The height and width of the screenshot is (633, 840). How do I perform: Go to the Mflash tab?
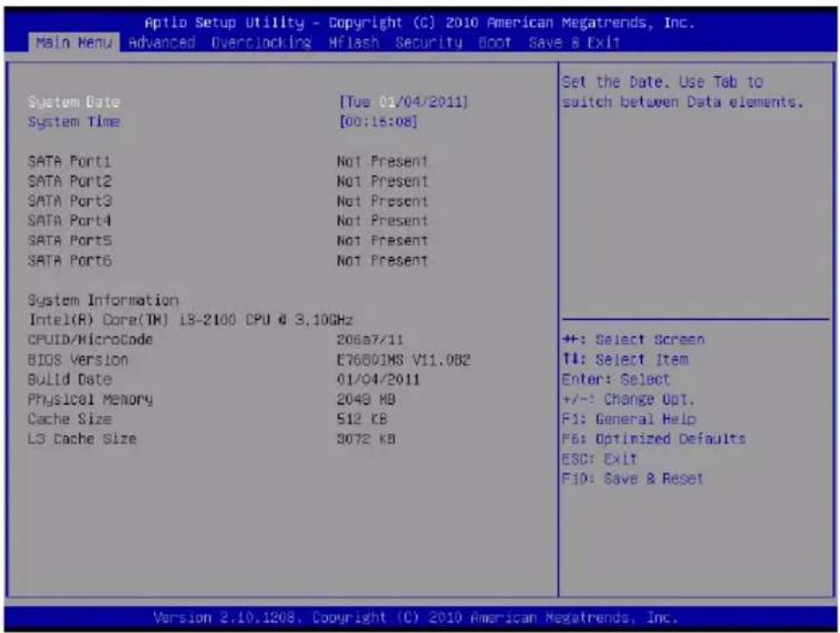(354, 42)
